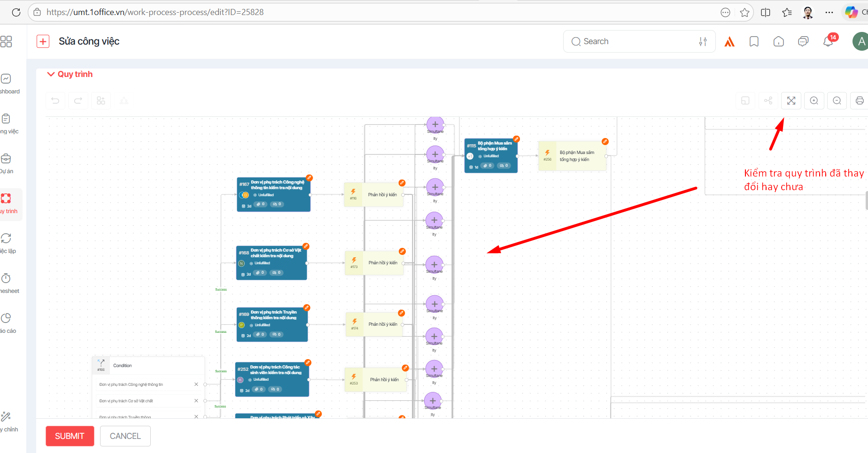Open the notifications bell with 14 badge
Image resolution: width=868 pixels, height=453 pixels.
(x=828, y=41)
